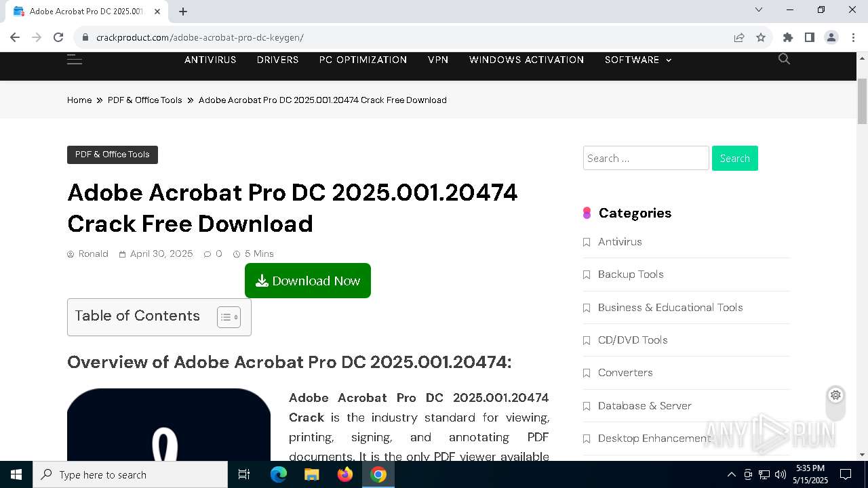Launch Firefox from the taskbar
Screen dimensions: 868x488
pos(345,474)
